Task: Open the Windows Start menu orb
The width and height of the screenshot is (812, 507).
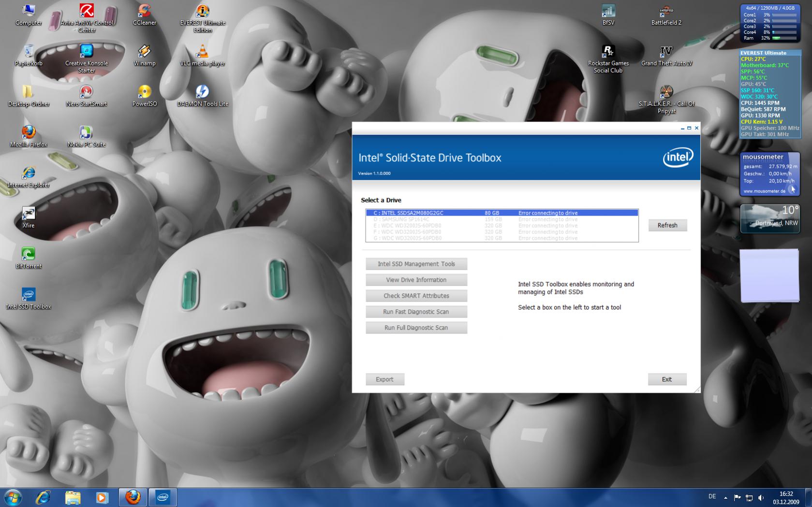Action: (x=13, y=497)
